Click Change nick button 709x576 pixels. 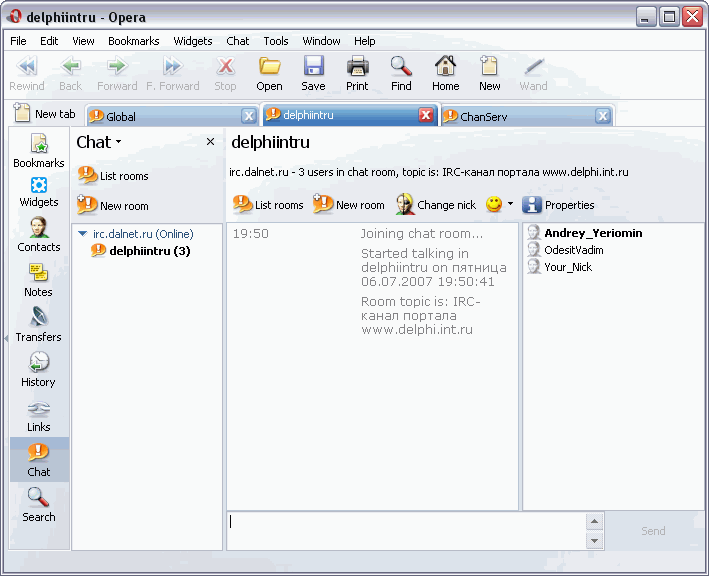(436, 205)
